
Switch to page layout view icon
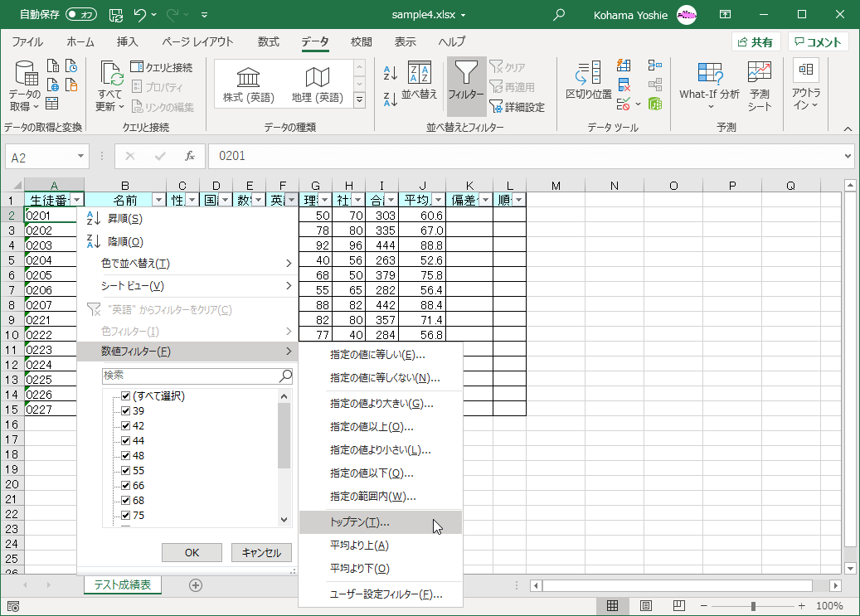(646, 605)
